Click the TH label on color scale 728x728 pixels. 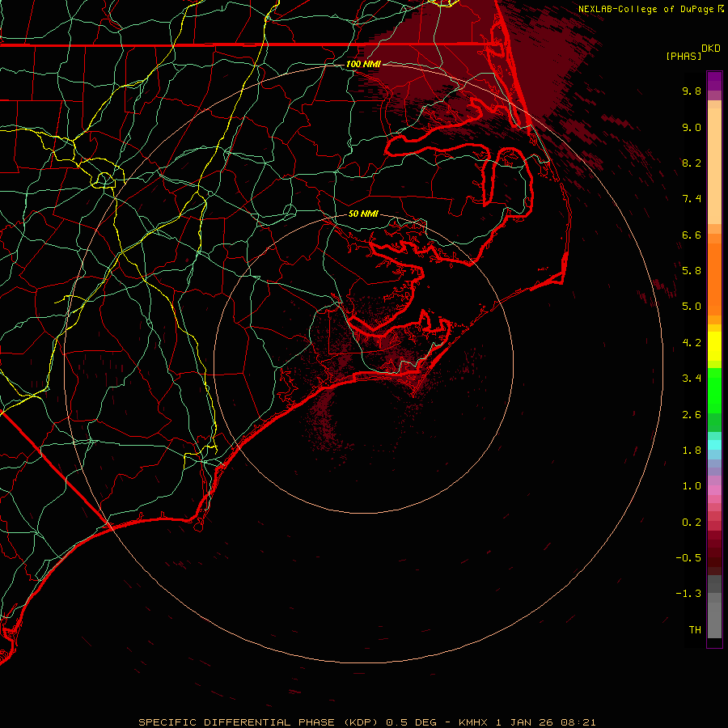(x=695, y=630)
